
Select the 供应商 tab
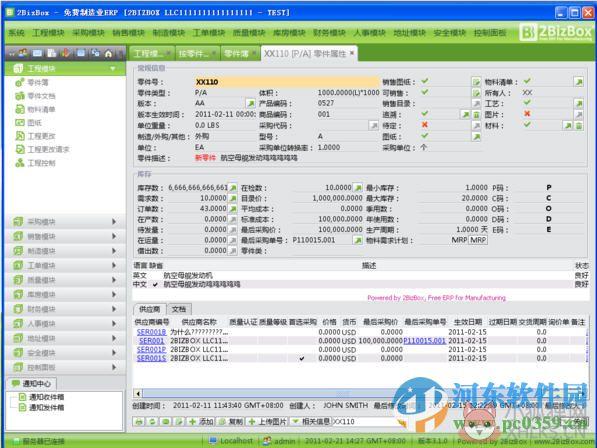pyautogui.click(x=150, y=309)
